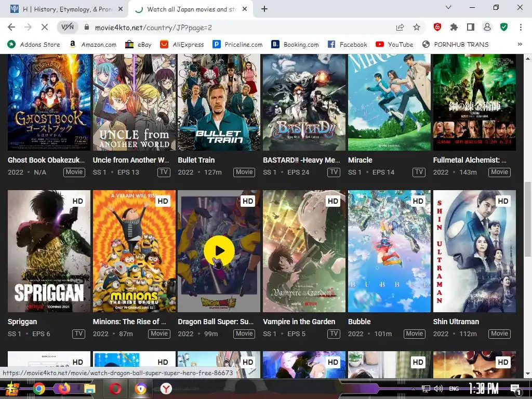The width and height of the screenshot is (532, 399).
Task: Open the BASTARD!! poster thumbnail
Action: click(x=304, y=102)
